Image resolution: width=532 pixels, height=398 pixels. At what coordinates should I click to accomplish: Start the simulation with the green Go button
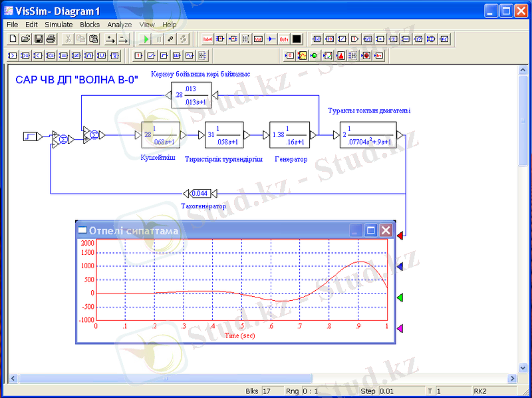click(x=147, y=39)
